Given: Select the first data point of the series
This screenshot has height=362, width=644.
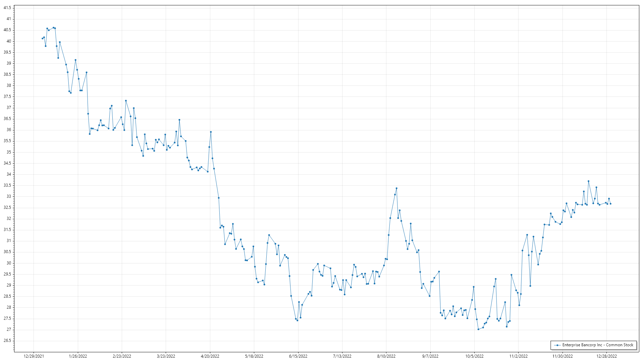Looking at the screenshot, I should point(42,39).
